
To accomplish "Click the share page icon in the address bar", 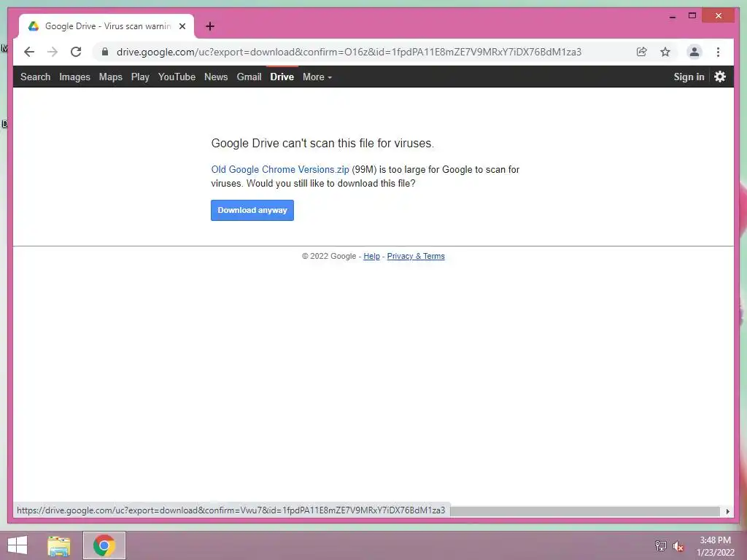I will (642, 52).
